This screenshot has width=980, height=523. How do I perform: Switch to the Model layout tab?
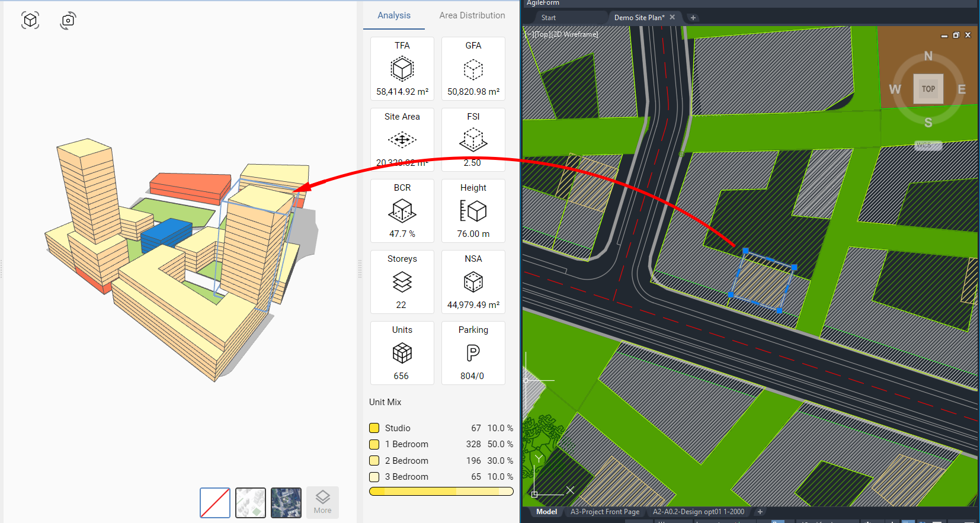pos(546,512)
